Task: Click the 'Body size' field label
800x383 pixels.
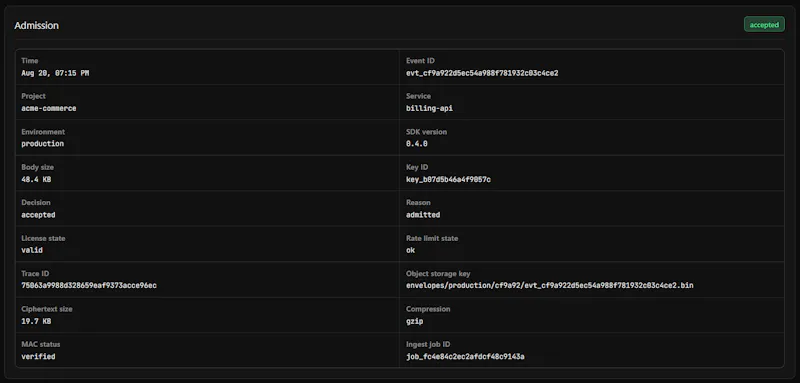Action: point(37,167)
